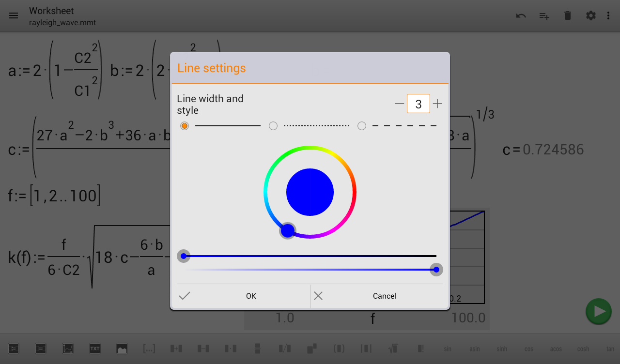
Task: Click the 'Line width and style' label
Action: 210,105
